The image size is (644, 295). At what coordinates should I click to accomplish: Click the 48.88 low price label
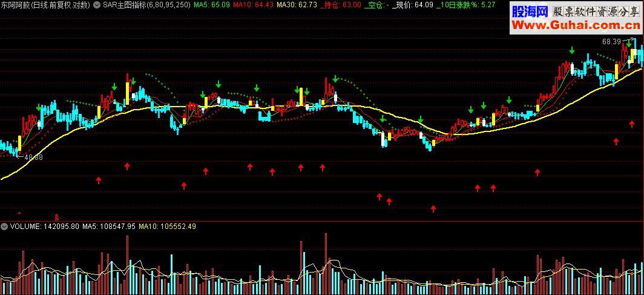coord(33,157)
